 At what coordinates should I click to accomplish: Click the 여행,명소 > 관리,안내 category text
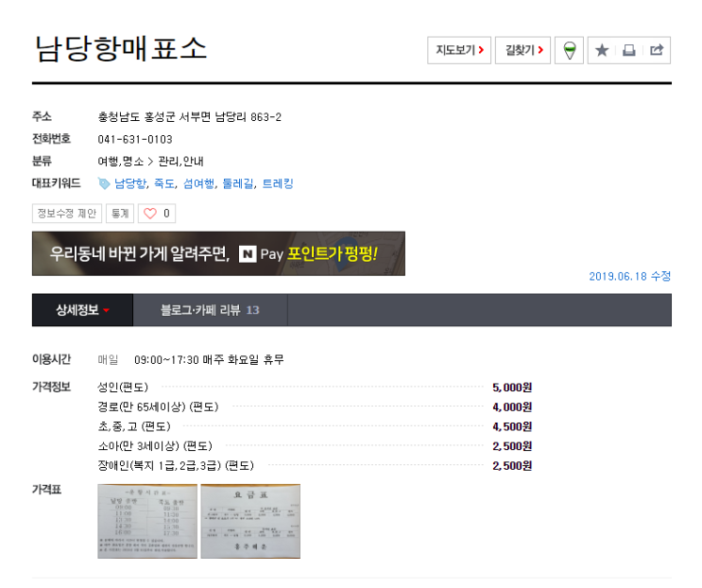[x=151, y=162]
